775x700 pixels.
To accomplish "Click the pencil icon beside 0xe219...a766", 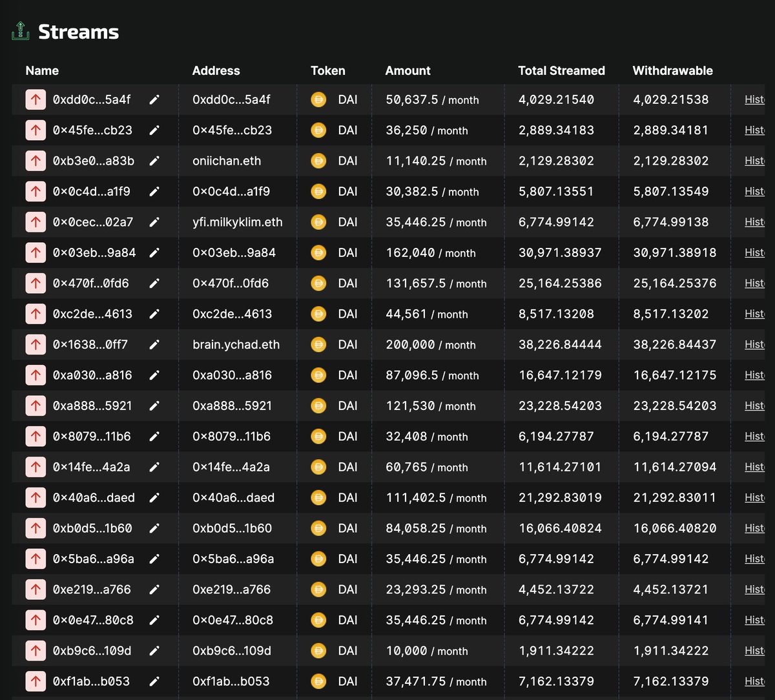I will (154, 590).
